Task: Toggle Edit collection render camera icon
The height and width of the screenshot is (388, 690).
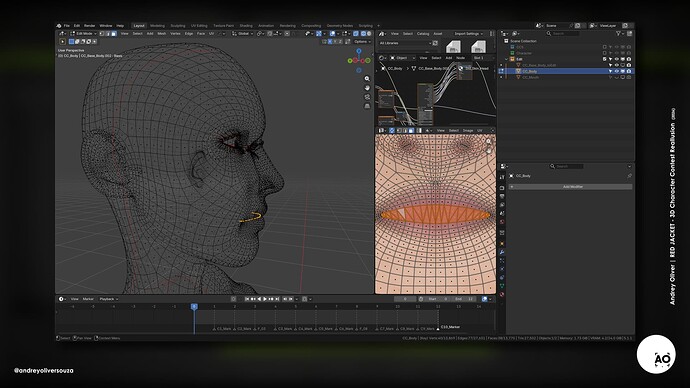Action: (629, 59)
